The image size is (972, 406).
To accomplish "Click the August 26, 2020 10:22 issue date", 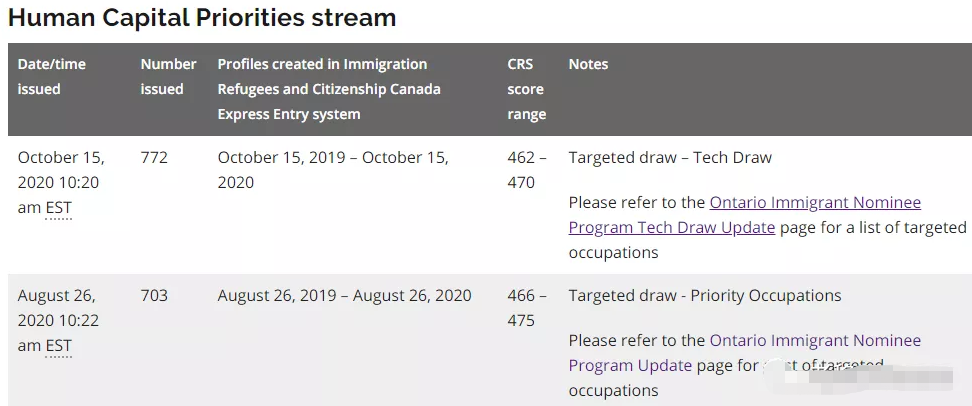I will click(60, 308).
